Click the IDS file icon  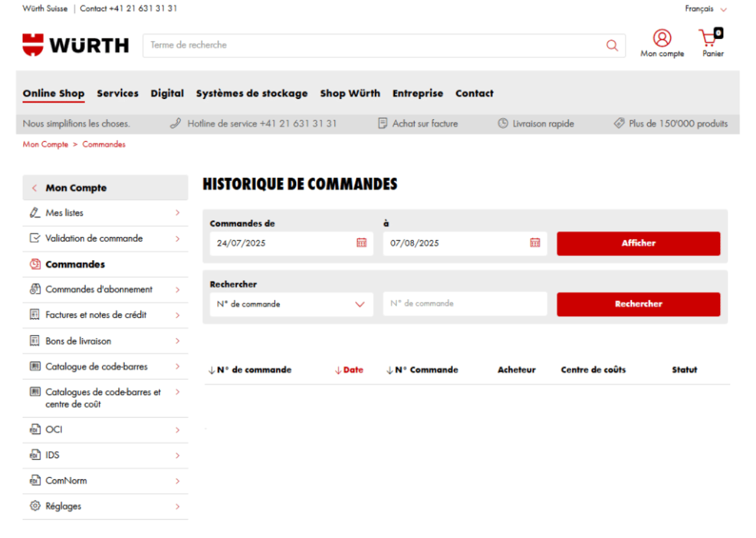pos(35,455)
